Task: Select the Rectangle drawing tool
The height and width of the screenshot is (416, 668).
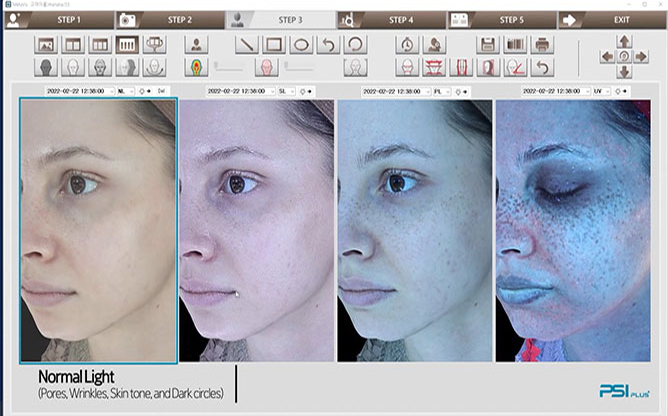Action: point(274,44)
